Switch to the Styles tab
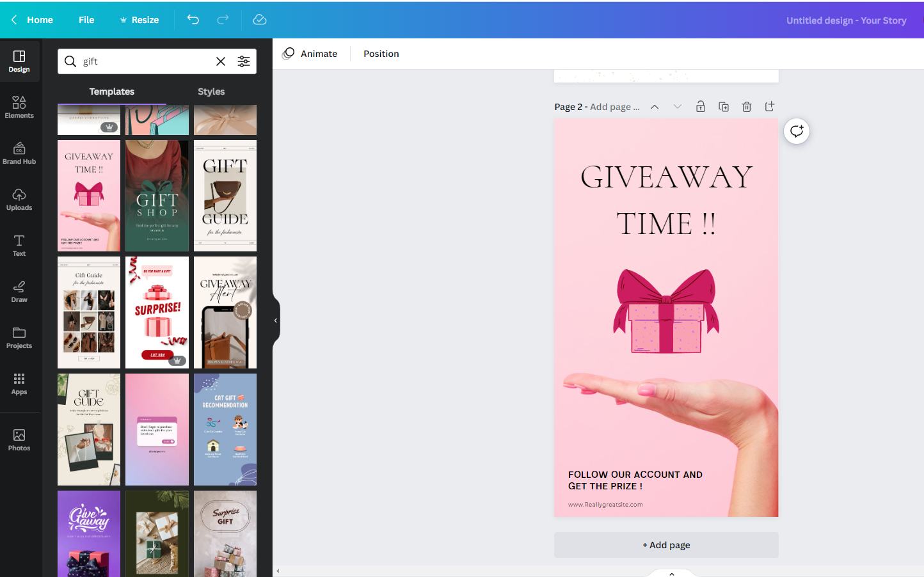This screenshot has width=924, height=577. (x=211, y=91)
